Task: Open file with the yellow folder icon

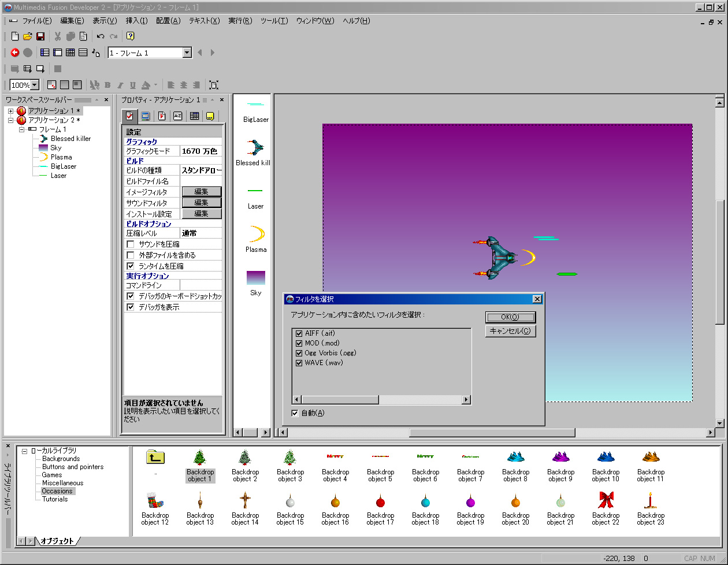Action: 28,36
